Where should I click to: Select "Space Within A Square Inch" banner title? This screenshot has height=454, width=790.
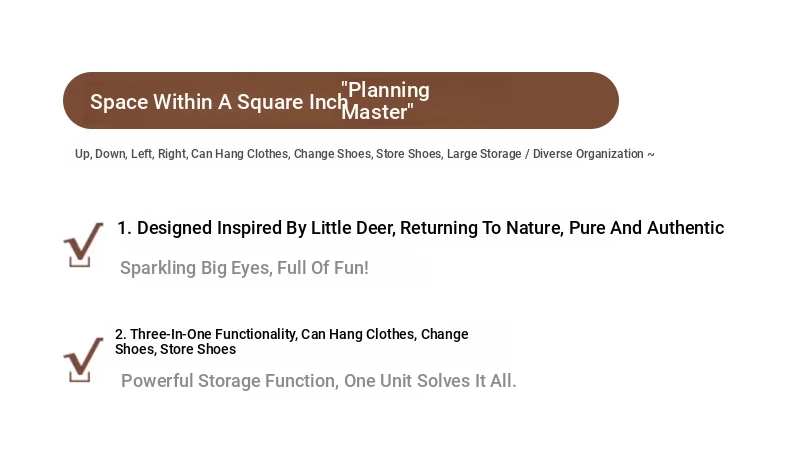[219, 102]
